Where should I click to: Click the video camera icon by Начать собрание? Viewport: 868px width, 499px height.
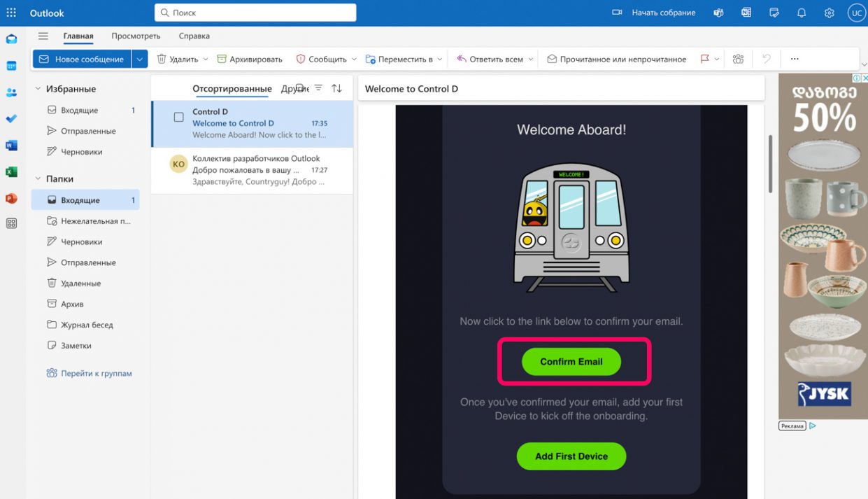pos(617,13)
